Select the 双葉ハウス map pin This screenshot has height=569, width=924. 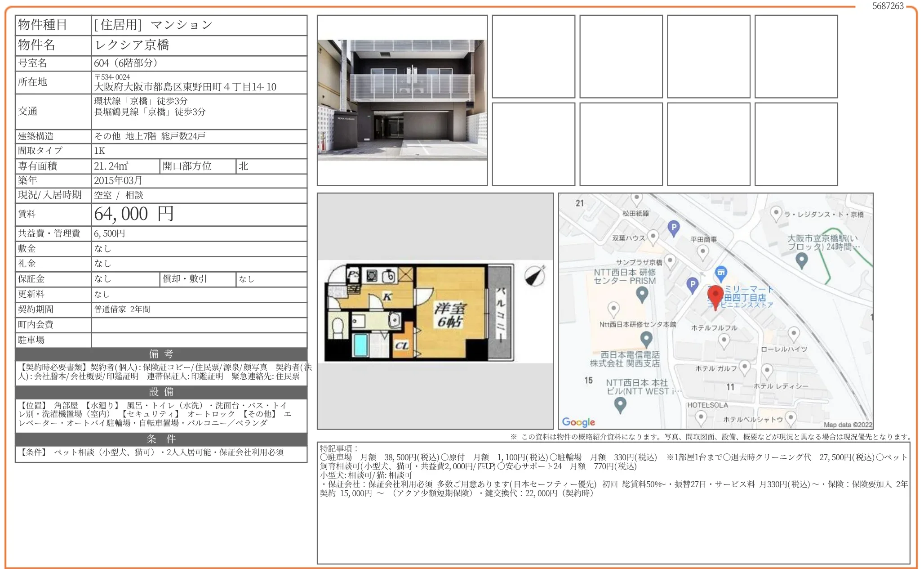653,236
